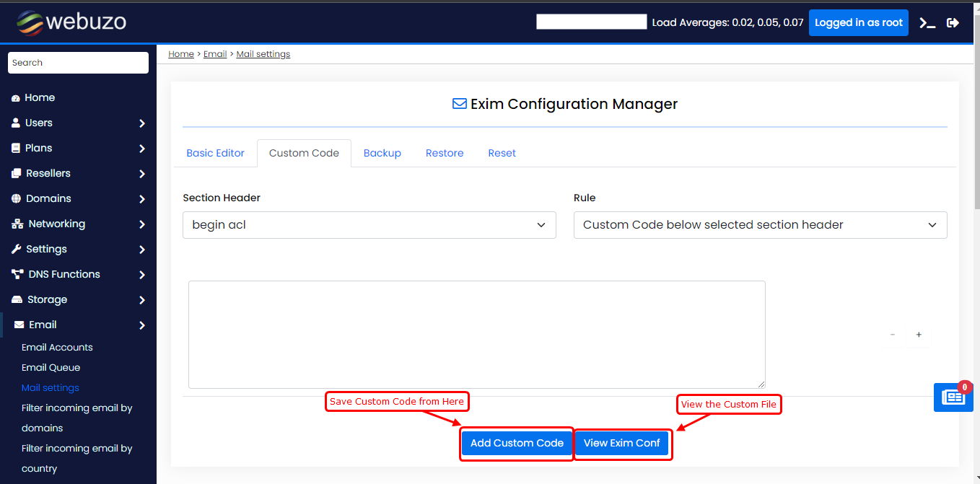Screen dimensions: 980x484
Task: Click the View Exim Conf button
Action: [621, 444]
